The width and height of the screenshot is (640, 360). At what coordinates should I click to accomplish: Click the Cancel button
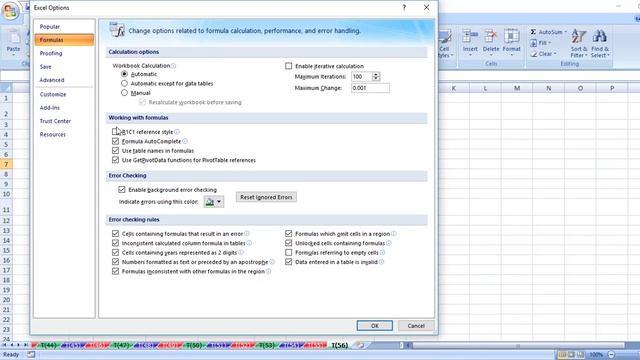416,326
